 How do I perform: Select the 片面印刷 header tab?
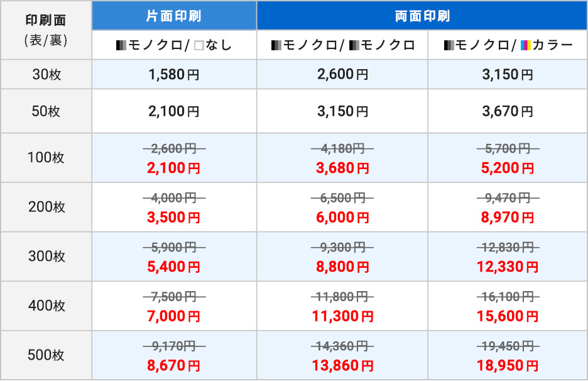[174, 16]
